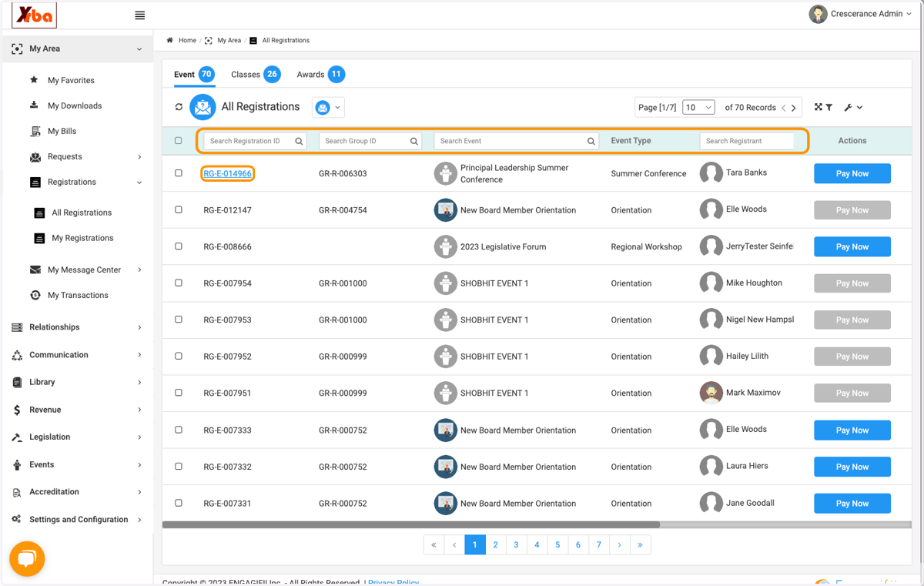The width and height of the screenshot is (924, 586).
Task: Click the Home breadcrumb link
Action: point(187,40)
